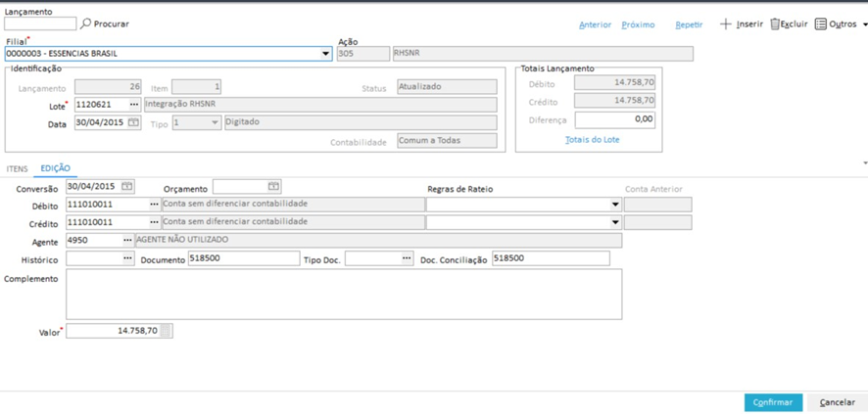The width and height of the screenshot is (868, 414).
Task: Go to the Anterior record
Action: coord(595,24)
